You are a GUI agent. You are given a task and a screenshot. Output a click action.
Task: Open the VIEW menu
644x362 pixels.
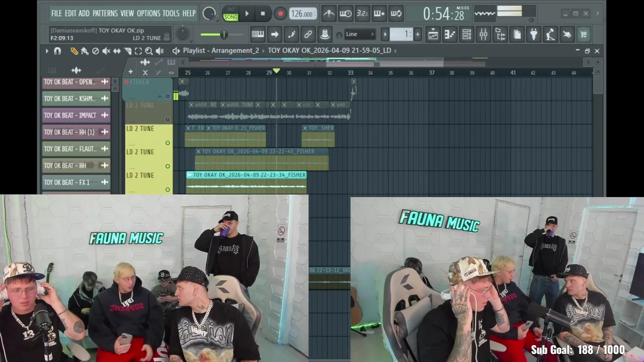click(x=127, y=13)
